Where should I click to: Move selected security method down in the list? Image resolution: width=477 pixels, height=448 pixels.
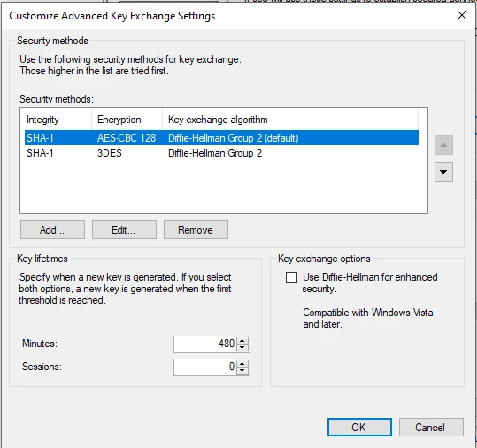(x=443, y=172)
